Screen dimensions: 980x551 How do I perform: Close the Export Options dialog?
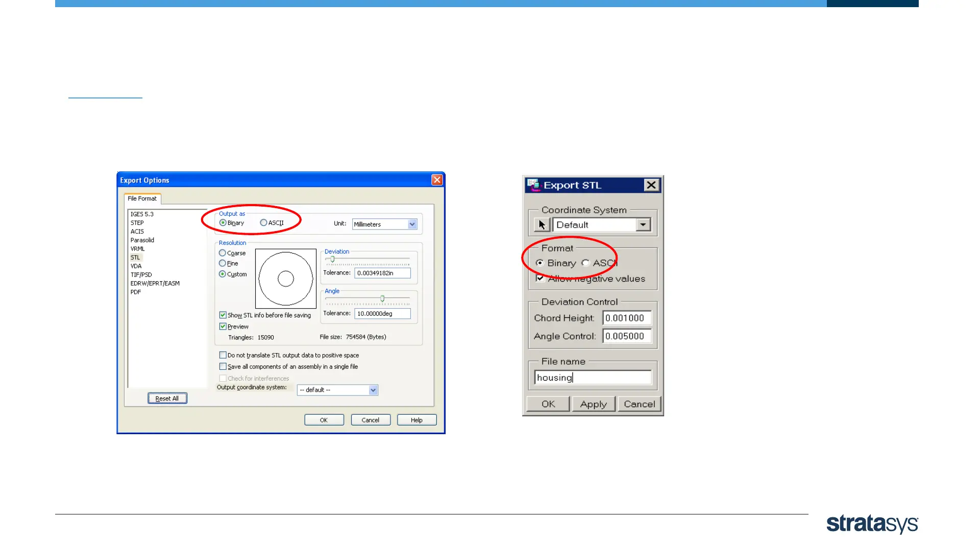(x=437, y=180)
